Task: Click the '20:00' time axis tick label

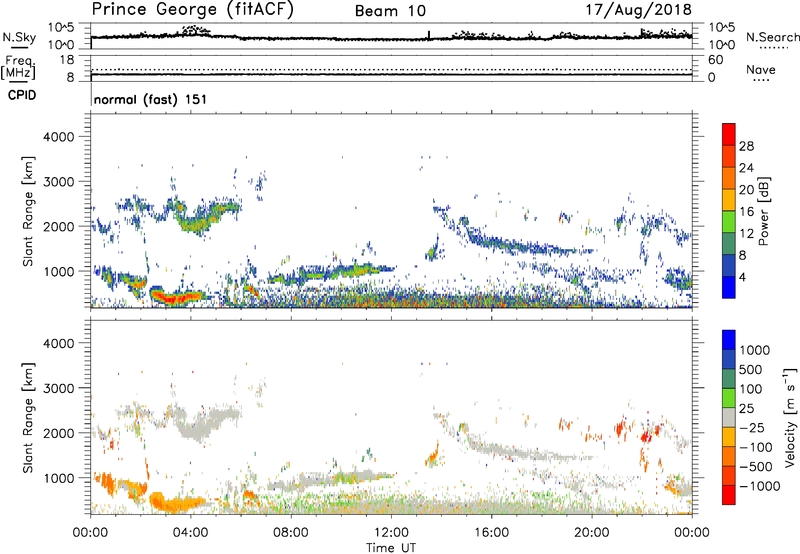Action: (x=591, y=533)
